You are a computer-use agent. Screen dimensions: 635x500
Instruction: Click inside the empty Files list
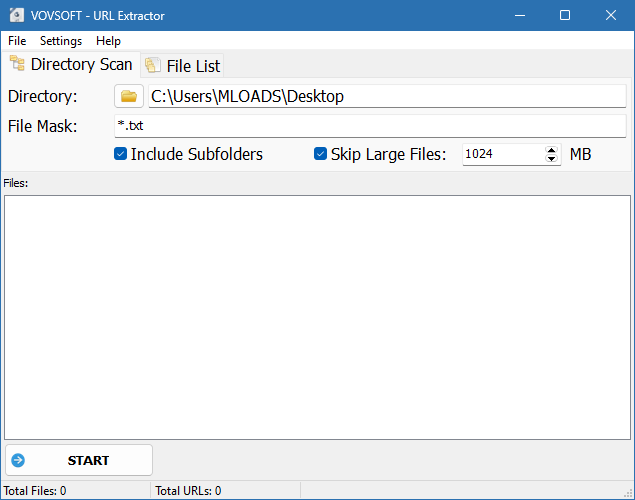(x=318, y=317)
